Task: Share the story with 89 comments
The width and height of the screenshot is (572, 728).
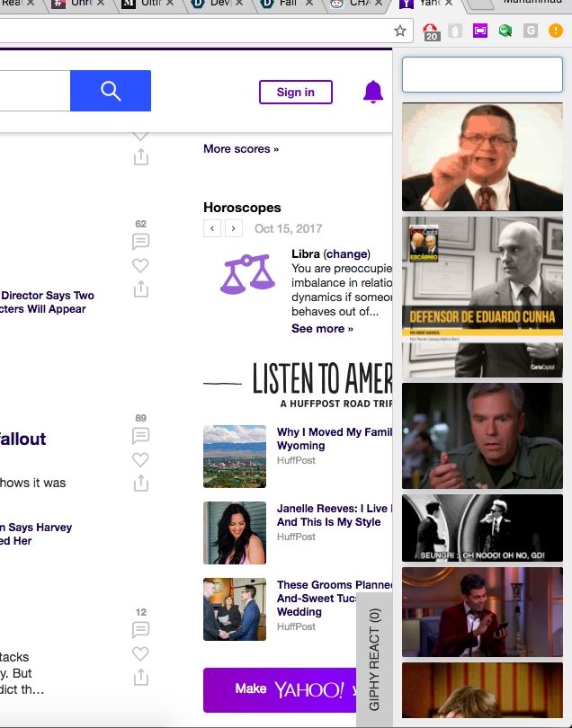Action: coord(141,483)
